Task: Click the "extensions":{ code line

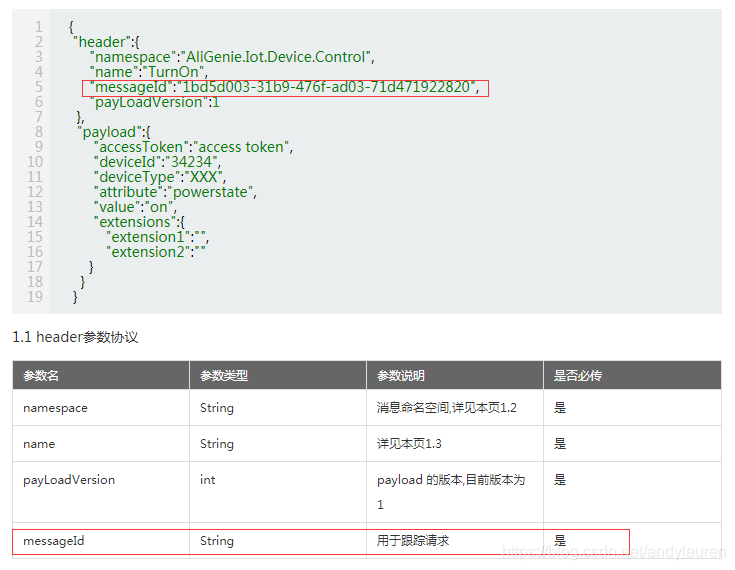Action: pos(139,222)
